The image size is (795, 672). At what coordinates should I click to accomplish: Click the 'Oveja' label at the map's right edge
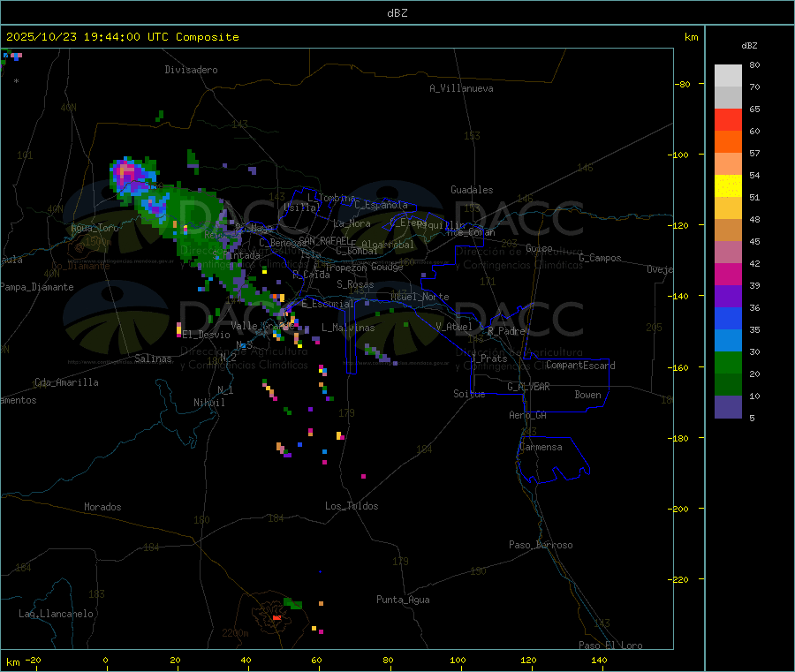[x=660, y=269]
